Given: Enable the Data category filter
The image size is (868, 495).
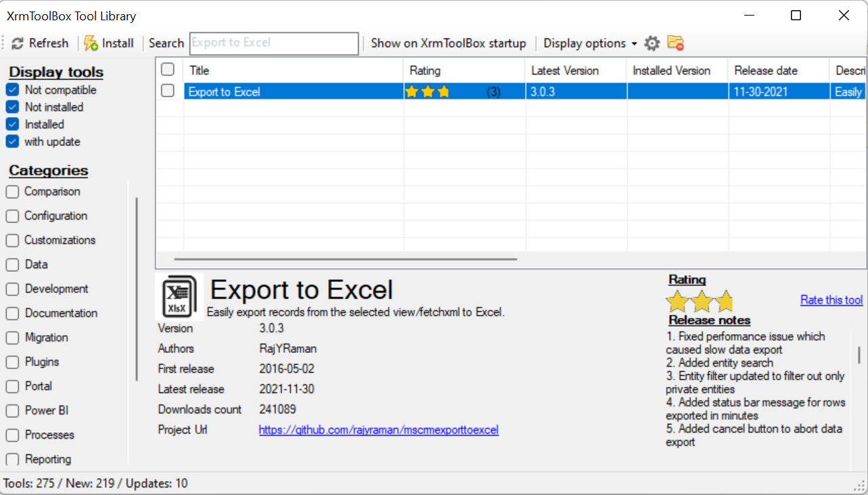Looking at the screenshot, I should pos(12,264).
